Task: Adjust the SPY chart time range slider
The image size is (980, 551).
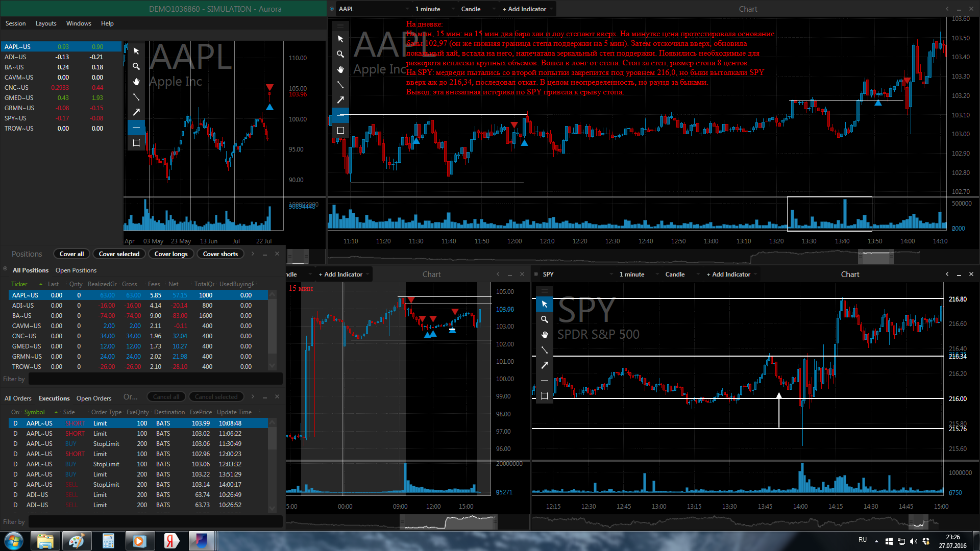Action: (x=918, y=522)
